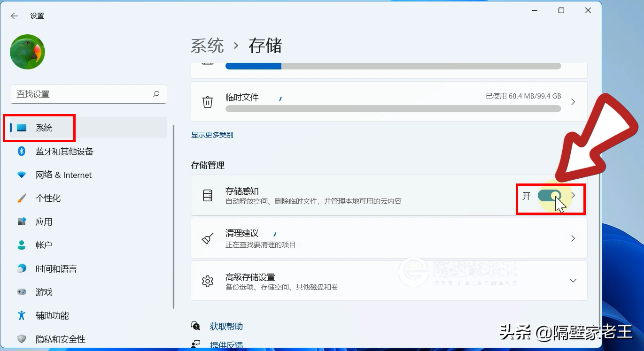Click the 帐户 person icon

click(x=22, y=244)
